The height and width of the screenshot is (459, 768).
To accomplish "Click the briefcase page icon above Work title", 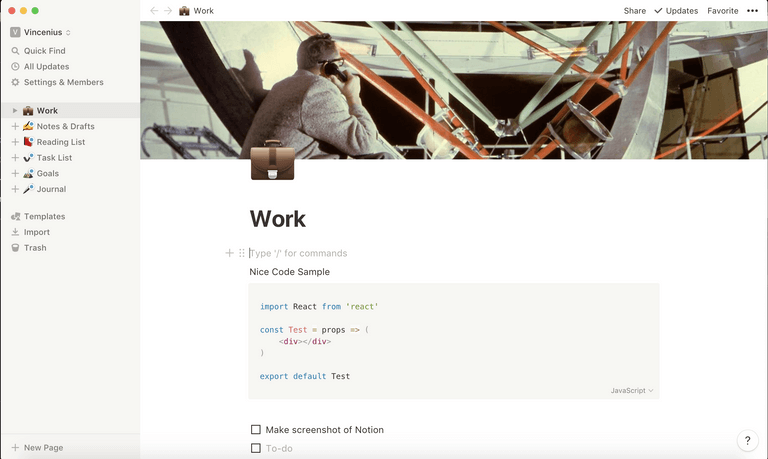I will [272, 160].
